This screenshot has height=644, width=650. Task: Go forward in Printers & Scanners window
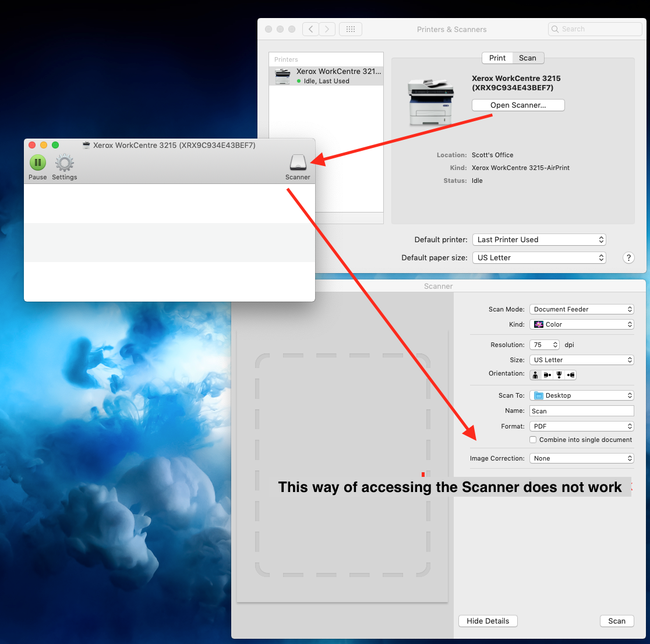327,29
